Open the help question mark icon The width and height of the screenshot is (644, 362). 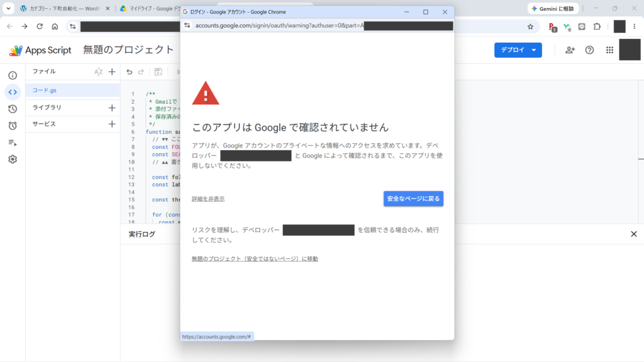tap(590, 50)
